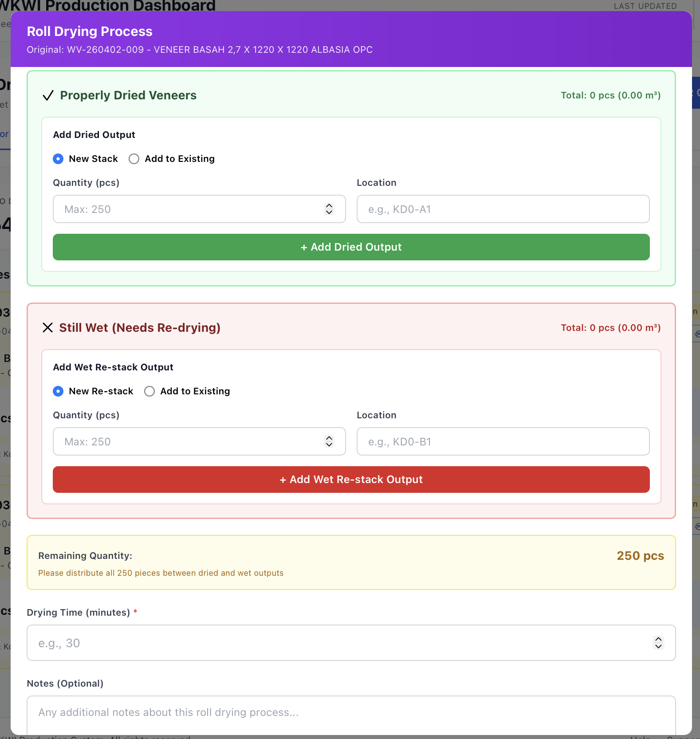The image size is (700, 739).
Task: Choose Add to Existing for wet re-stack
Action: click(x=149, y=391)
